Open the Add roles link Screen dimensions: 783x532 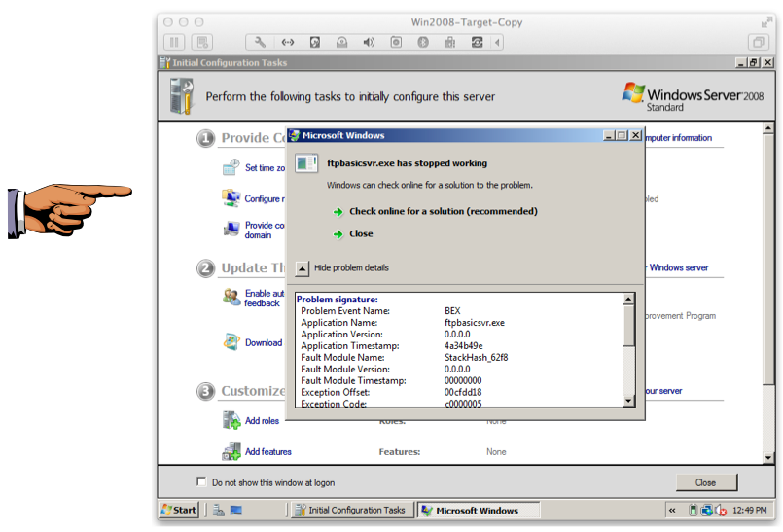coord(262,420)
